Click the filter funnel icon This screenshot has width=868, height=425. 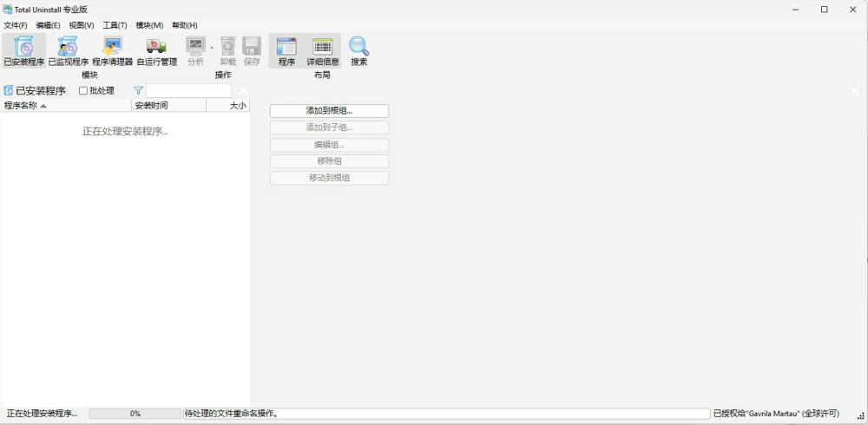click(138, 90)
